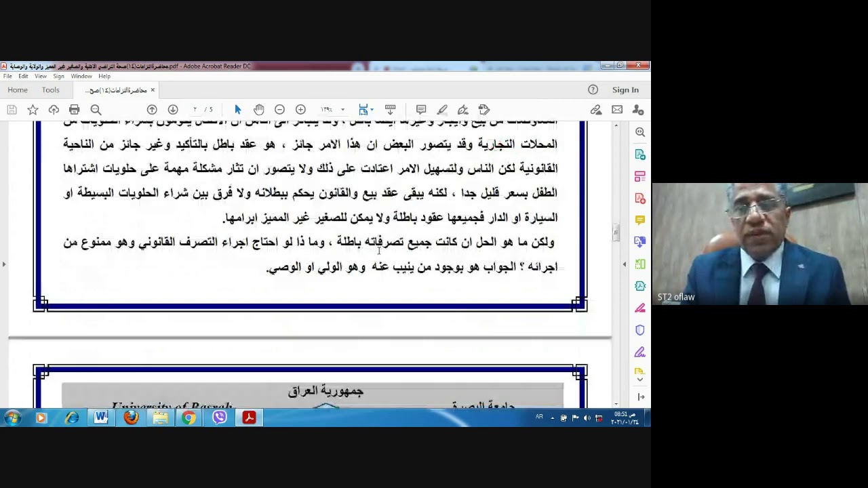Open Comment tool in right pane
This screenshot has height=488, width=868.
[x=640, y=220]
